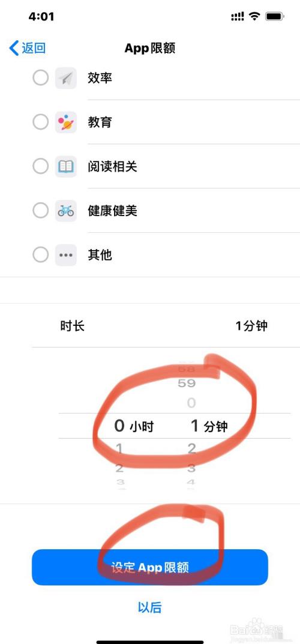
Task: Pick 59 in the minutes picker
Action: tap(187, 383)
